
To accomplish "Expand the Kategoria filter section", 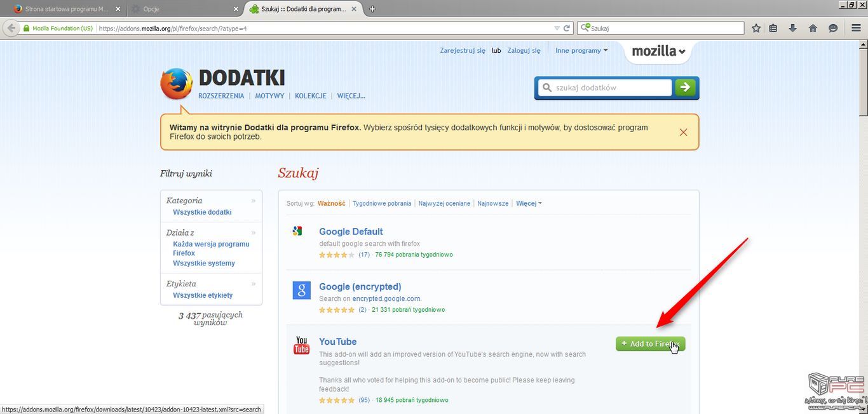I will 211,201.
